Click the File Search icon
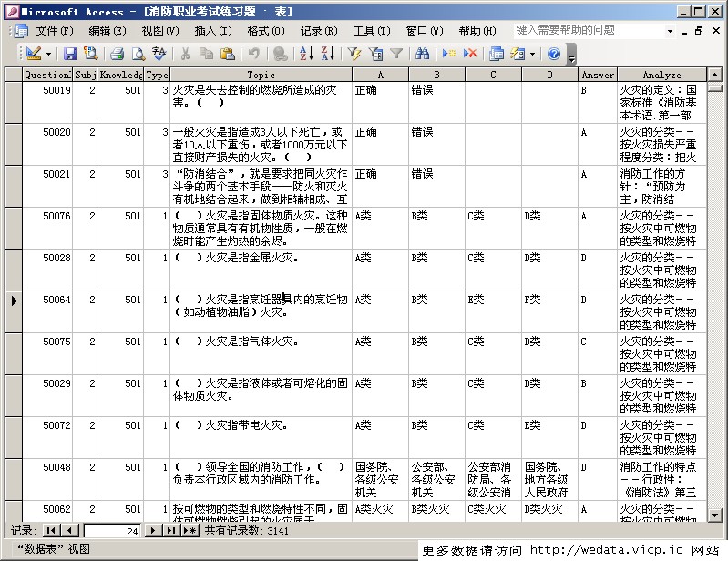The height and width of the screenshot is (561, 728). 90,54
